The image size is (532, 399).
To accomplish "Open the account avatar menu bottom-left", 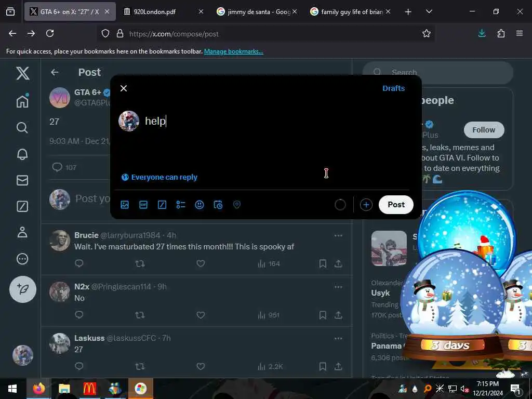I will pos(23,355).
